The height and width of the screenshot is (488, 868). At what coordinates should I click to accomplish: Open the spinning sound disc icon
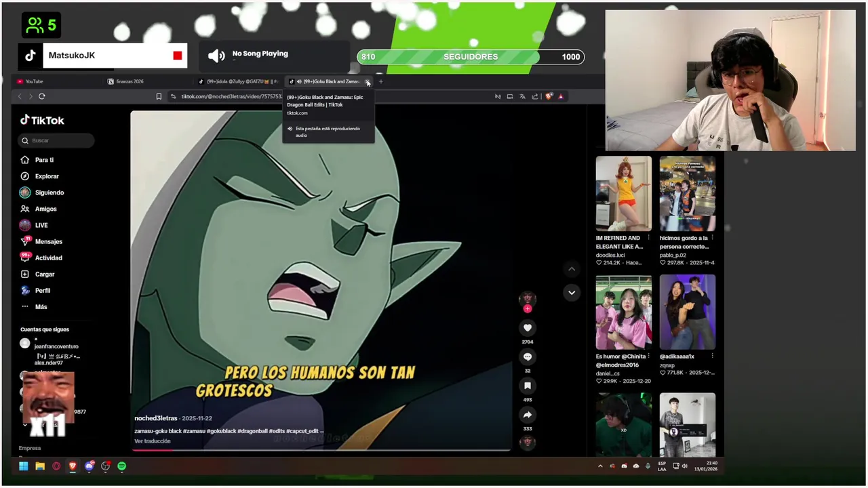pyautogui.click(x=528, y=442)
